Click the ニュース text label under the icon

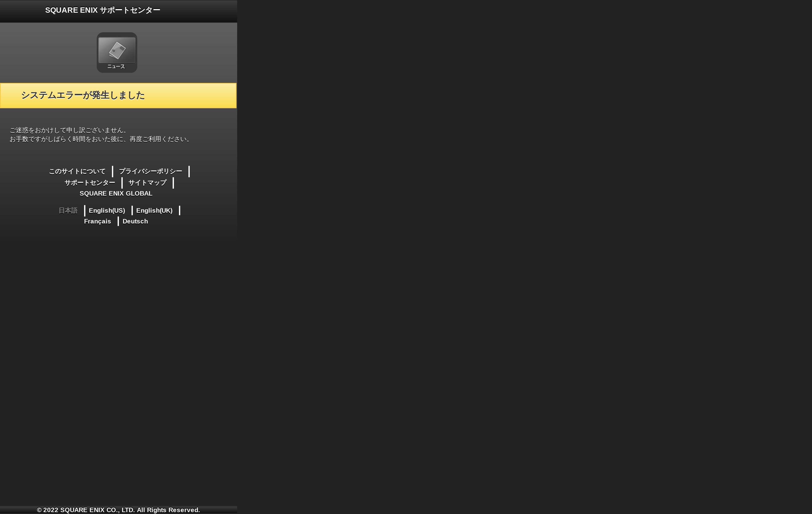tap(116, 67)
